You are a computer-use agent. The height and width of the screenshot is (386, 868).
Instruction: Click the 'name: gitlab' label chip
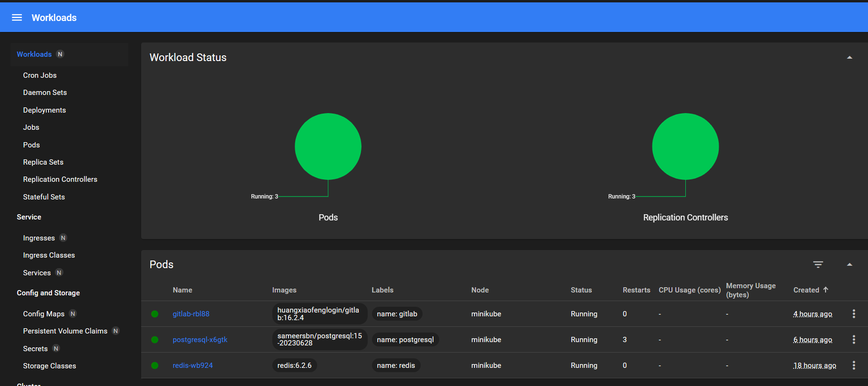397,314
